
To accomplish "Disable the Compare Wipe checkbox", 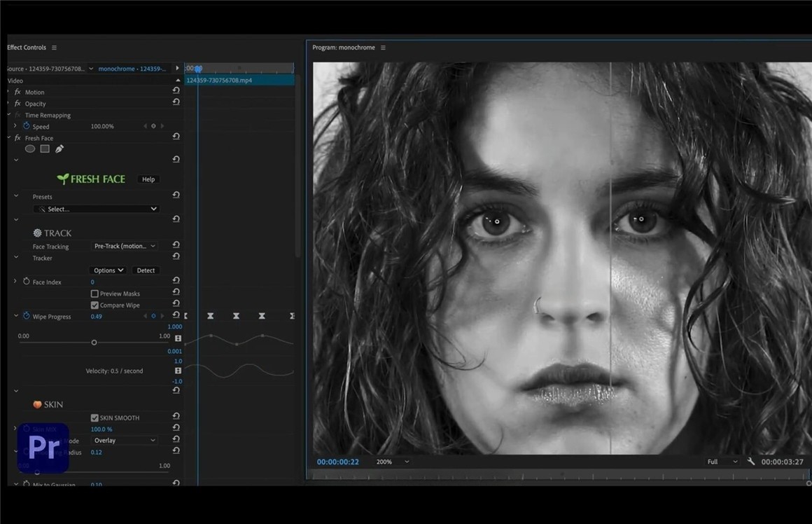I will [x=94, y=305].
